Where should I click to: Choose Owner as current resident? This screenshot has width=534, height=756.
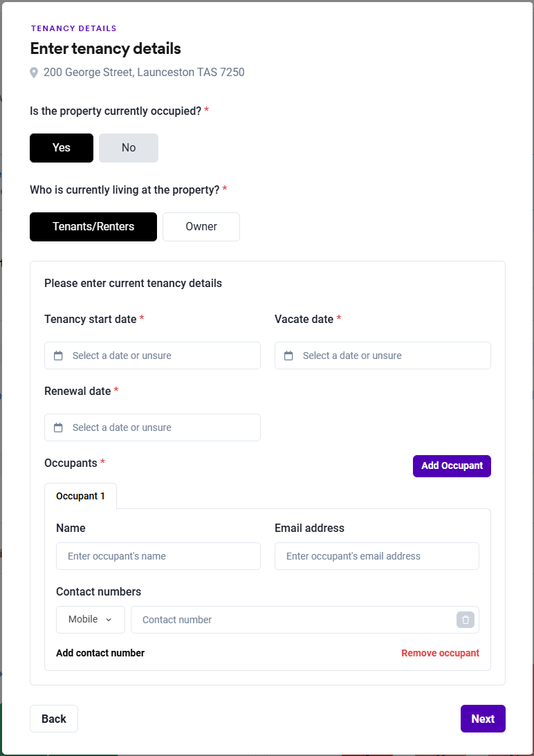[201, 227]
